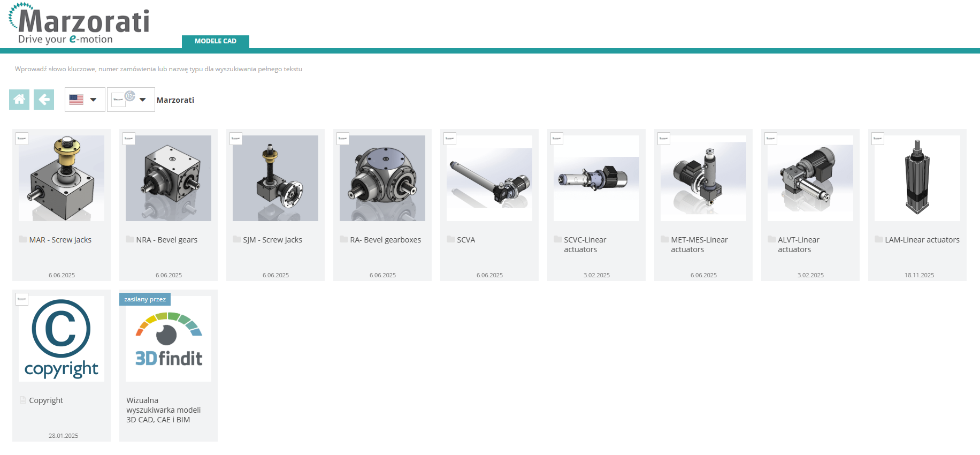Open the NRA - Bevel gears thumbnail
Image resolution: width=980 pixels, height=455 pixels.
pos(169,178)
